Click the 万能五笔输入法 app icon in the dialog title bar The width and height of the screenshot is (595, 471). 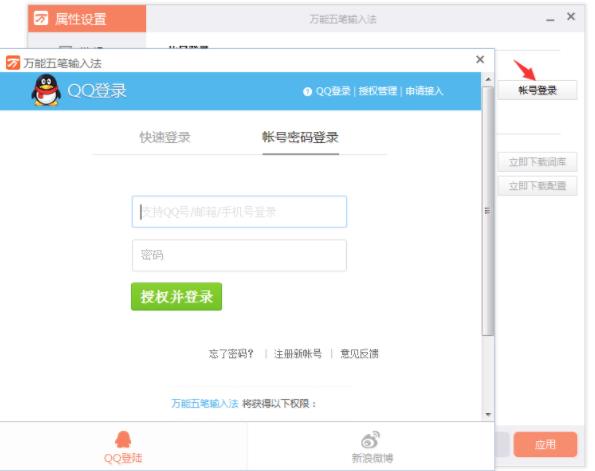pyautogui.click(x=13, y=63)
